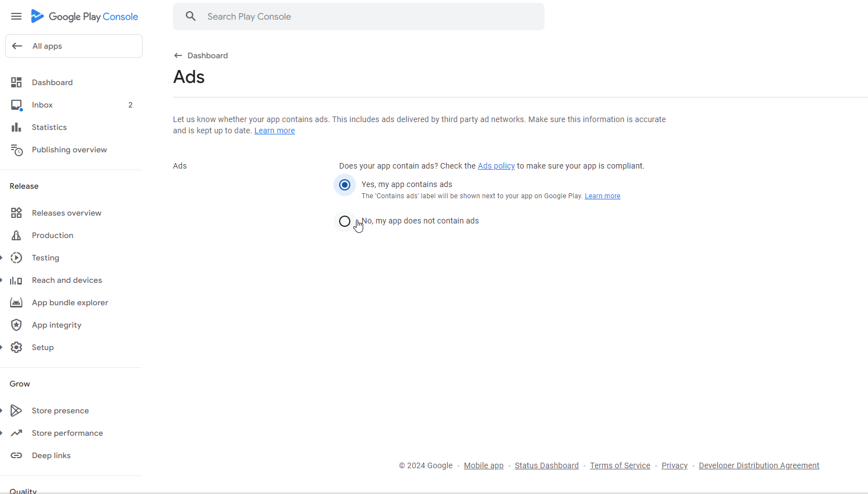Open the Inbox icon in the sidebar
868x494 pixels.
point(16,104)
